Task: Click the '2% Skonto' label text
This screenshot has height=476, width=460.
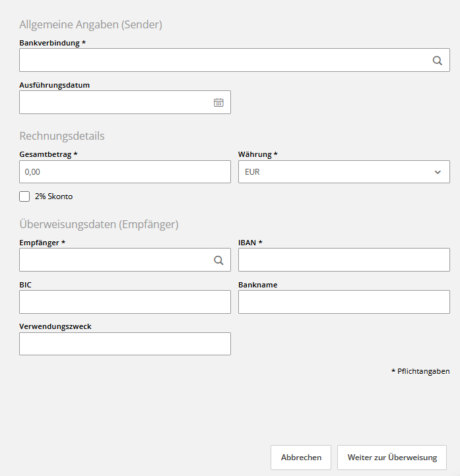Action: [53, 196]
